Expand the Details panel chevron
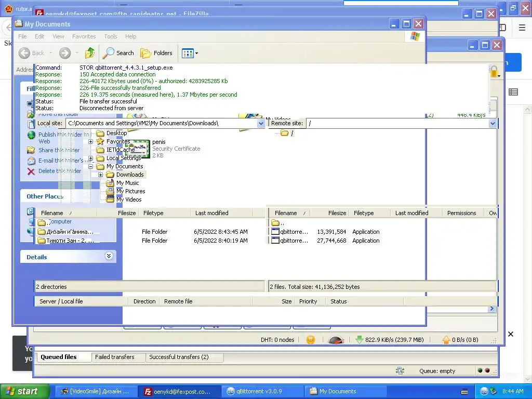This screenshot has height=399, width=532. pyautogui.click(x=109, y=256)
